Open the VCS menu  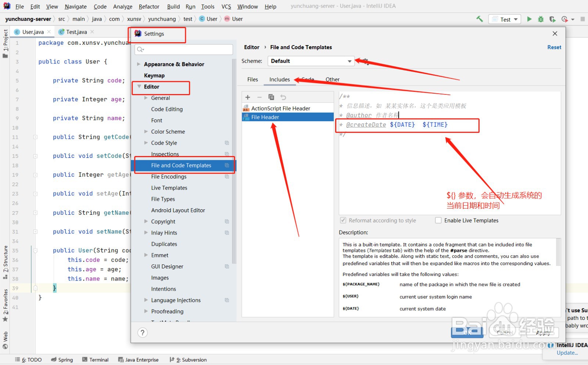point(226,7)
